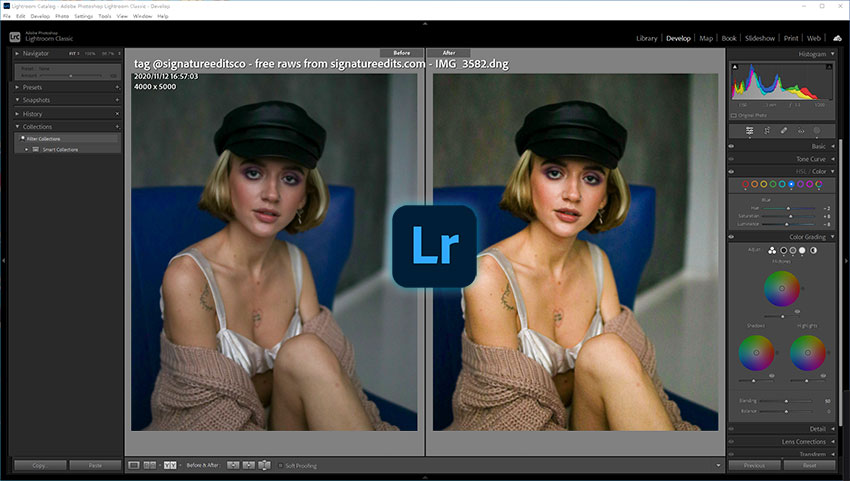
Task: Choose the purple HSL color circle
Action: click(x=801, y=184)
